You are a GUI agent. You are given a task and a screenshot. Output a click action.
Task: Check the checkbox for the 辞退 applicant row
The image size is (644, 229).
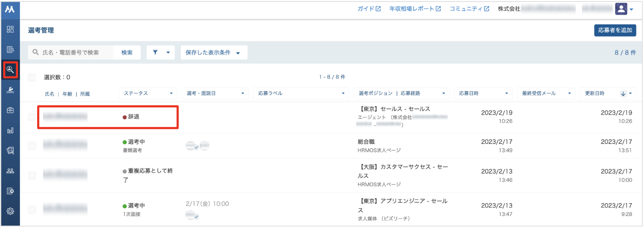click(x=32, y=117)
